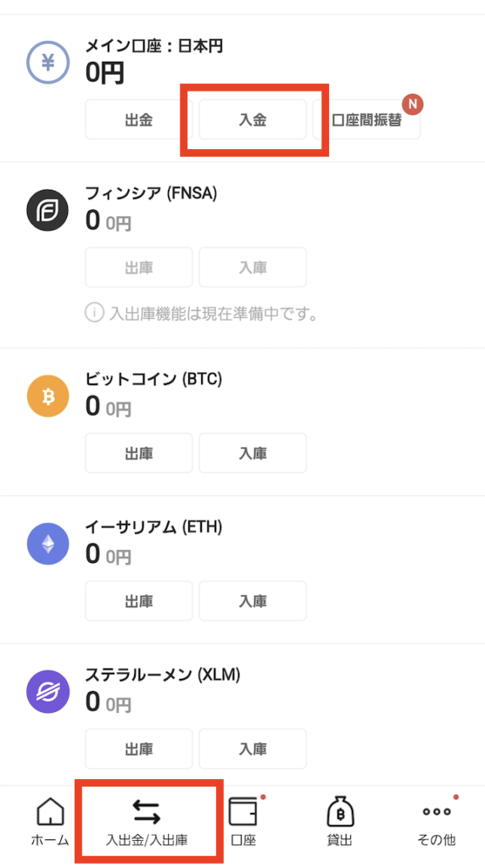
Task: Open the 口座 wallet tab
Action: point(243,822)
